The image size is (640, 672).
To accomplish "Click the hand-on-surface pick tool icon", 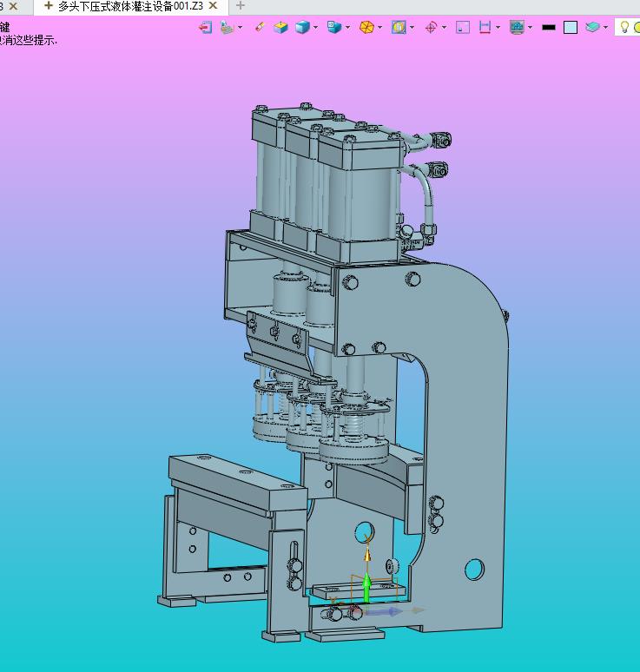I will [227, 28].
